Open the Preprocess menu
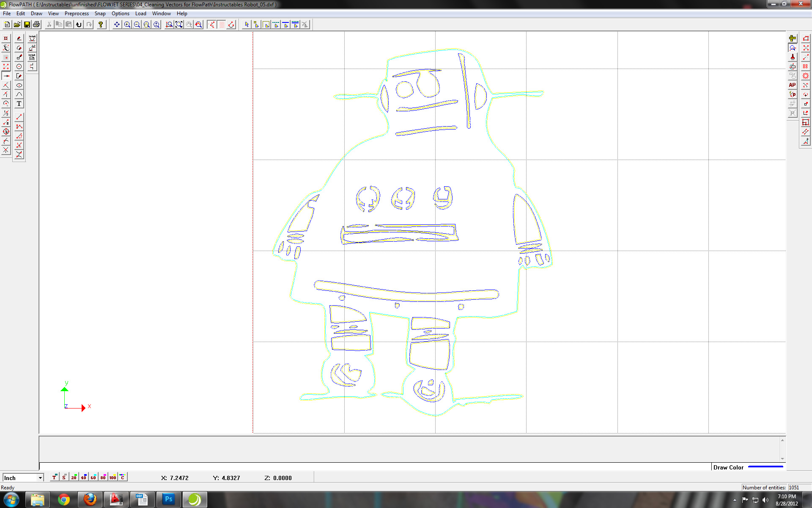The image size is (812, 508). click(x=77, y=14)
